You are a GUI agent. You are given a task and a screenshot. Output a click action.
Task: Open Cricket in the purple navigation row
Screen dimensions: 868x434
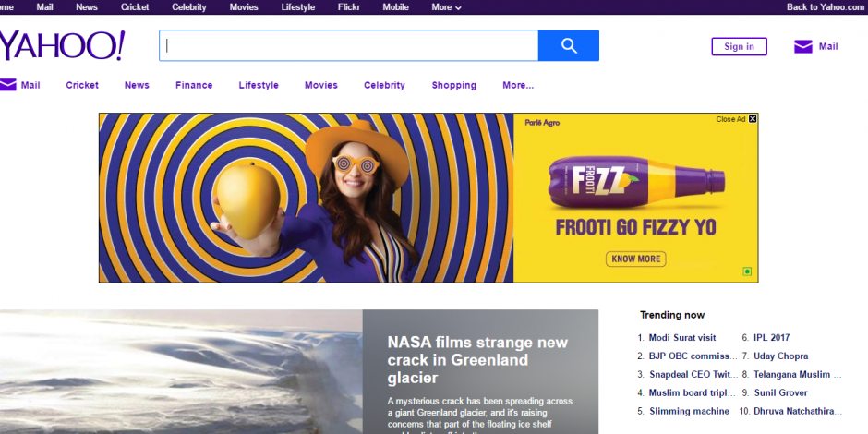click(x=82, y=85)
